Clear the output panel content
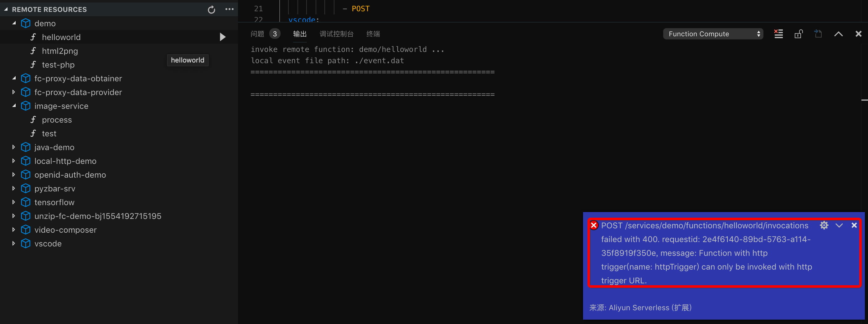This screenshot has width=868, height=324. pos(778,34)
